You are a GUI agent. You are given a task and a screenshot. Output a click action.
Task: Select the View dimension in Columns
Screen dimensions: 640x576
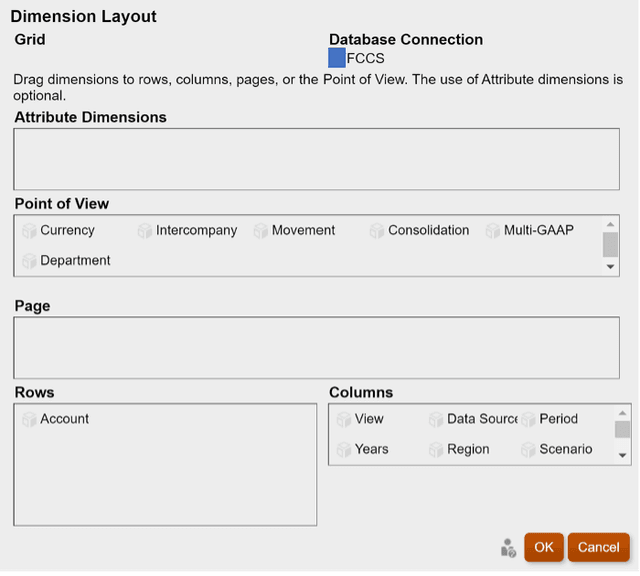[369, 419]
